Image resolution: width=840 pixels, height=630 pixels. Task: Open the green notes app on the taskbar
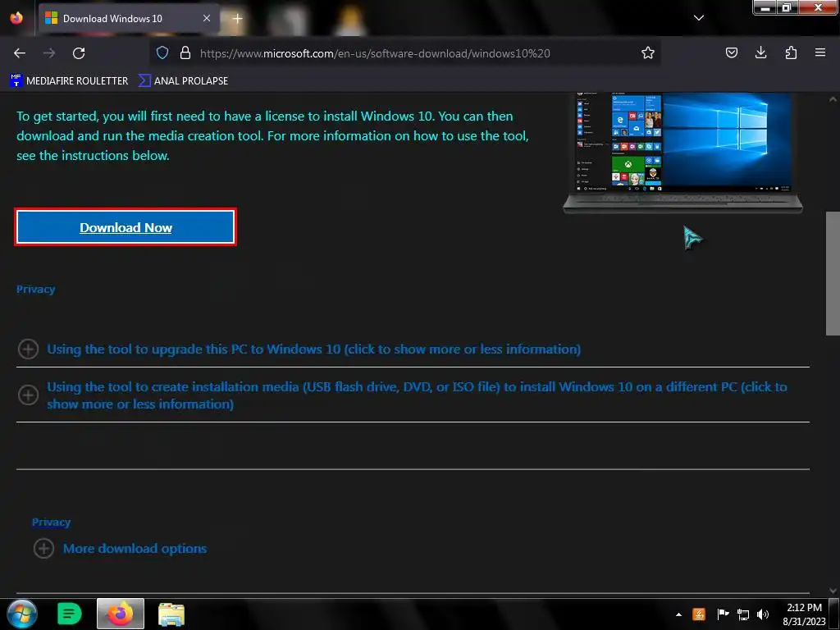69,614
